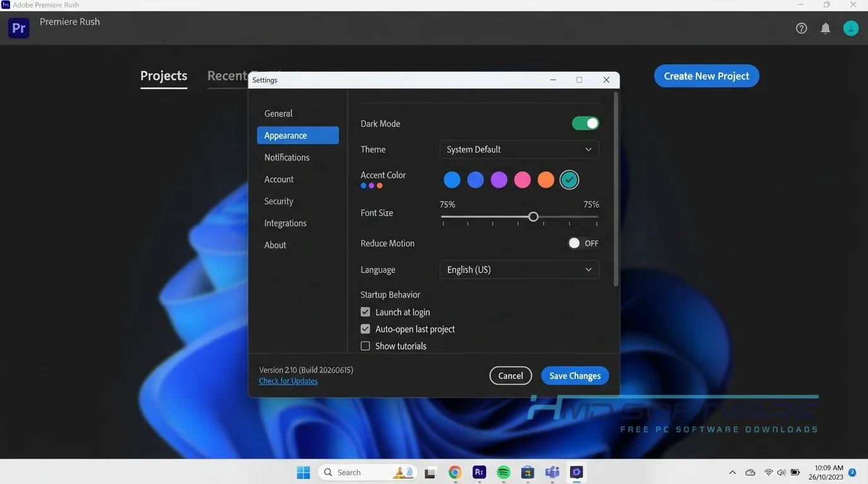Pick the purple accent color
868x484 pixels.
click(x=499, y=180)
